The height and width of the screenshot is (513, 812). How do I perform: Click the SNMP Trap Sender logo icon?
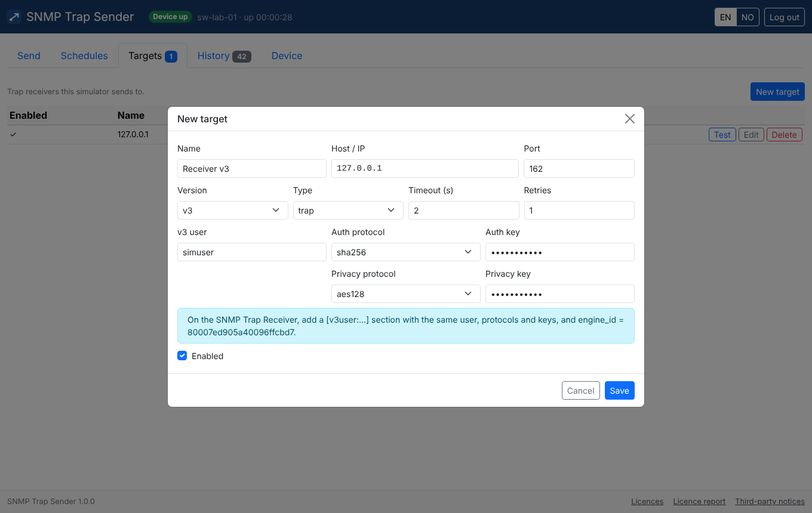tap(14, 17)
